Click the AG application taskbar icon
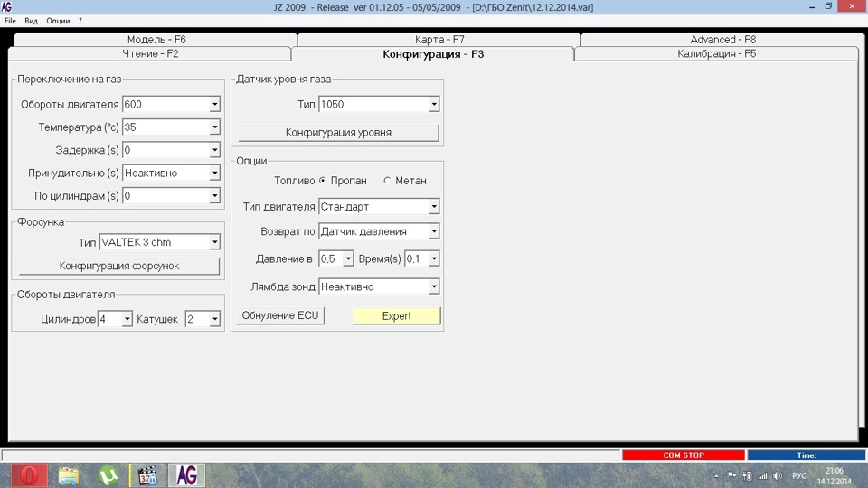The image size is (868, 488). pos(186,475)
